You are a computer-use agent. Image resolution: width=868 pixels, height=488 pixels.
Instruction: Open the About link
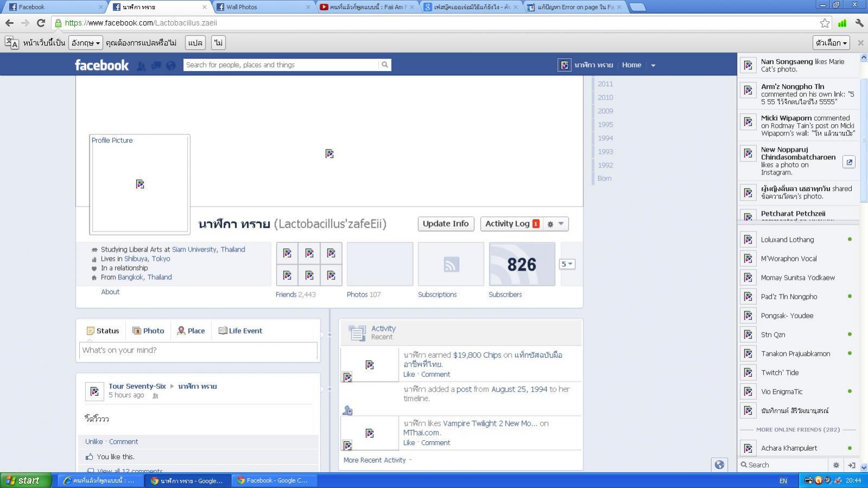point(110,292)
